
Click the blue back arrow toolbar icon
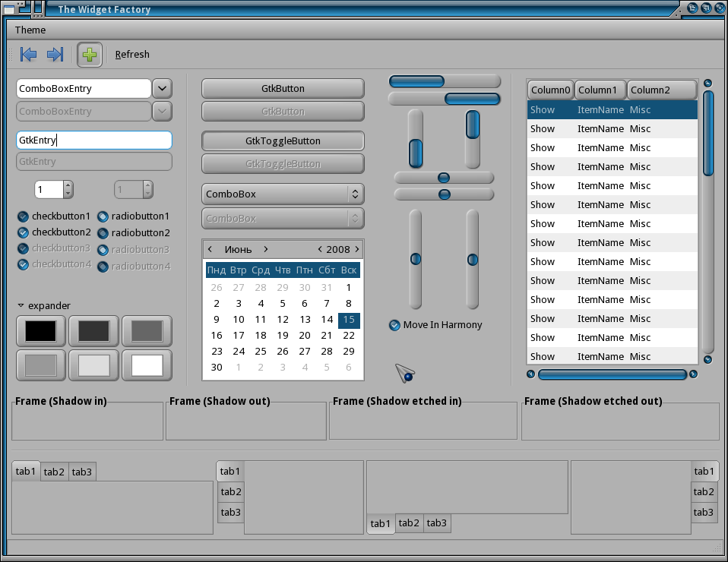(28, 54)
